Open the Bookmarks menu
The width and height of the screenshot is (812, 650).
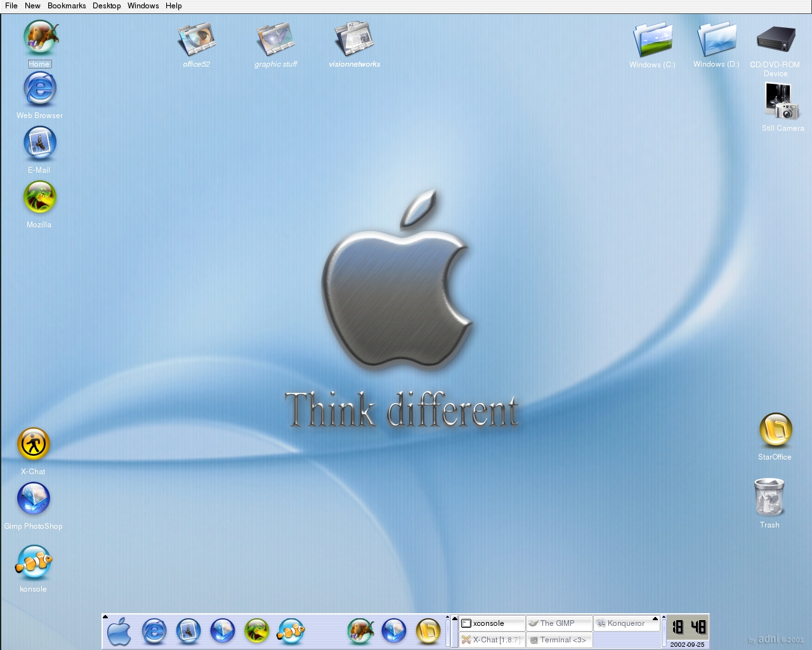67,6
